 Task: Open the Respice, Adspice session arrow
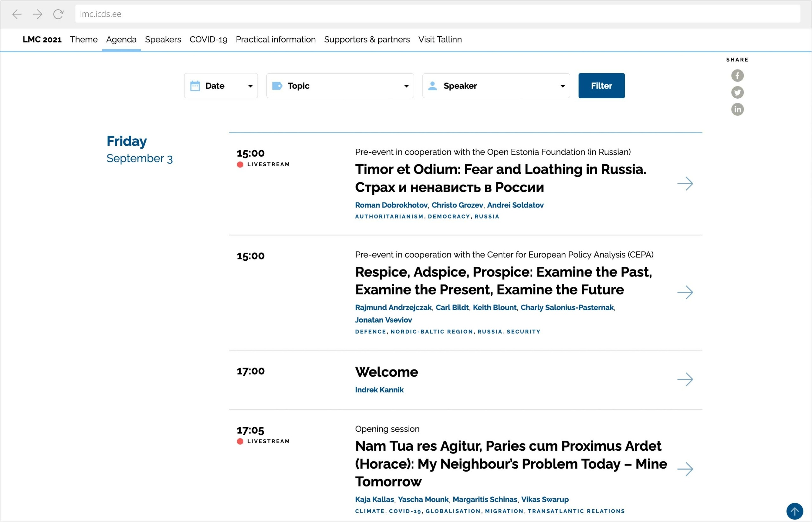[685, 292]
